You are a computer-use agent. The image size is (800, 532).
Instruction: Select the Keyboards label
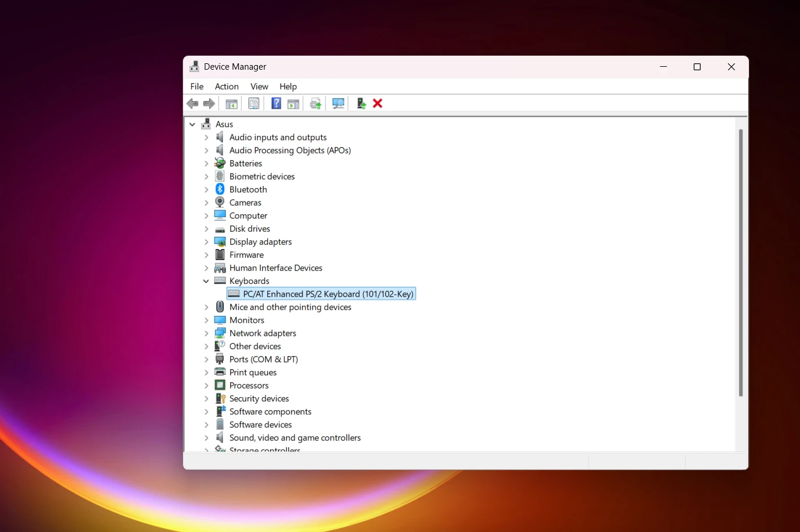point(249,281)
